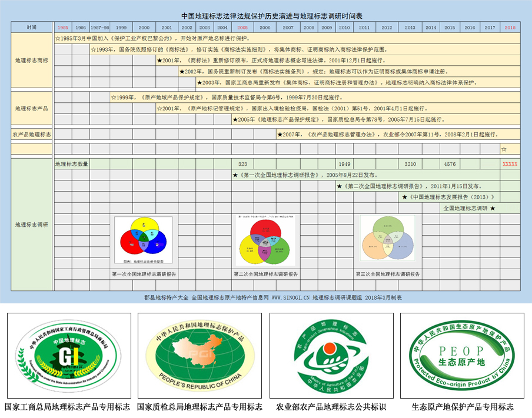Click the 地理标志数量 label cell

[x=72, y=164]
